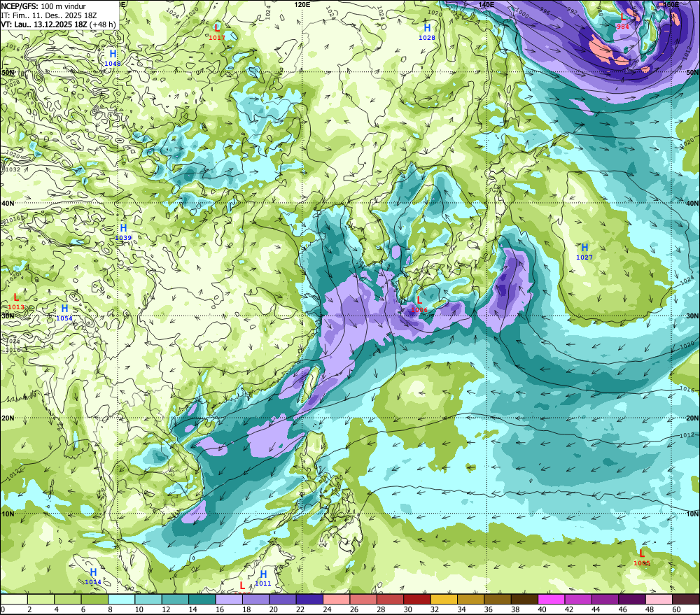Viewport: 700px width, 615px height.
Task: Click the maroon legend swatch starting at 60
Action: click(686, 600)
